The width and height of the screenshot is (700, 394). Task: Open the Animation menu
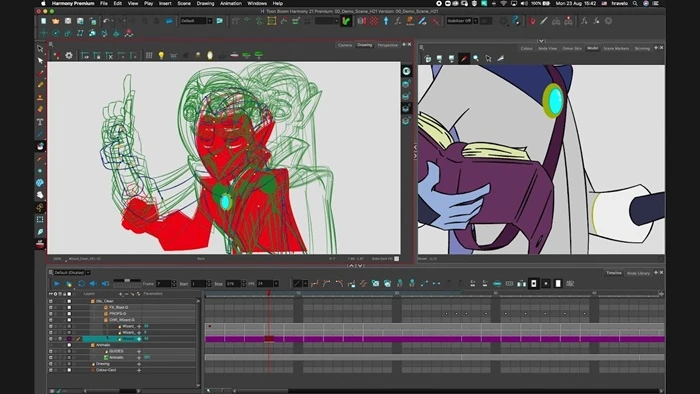(x=231, y=3)
